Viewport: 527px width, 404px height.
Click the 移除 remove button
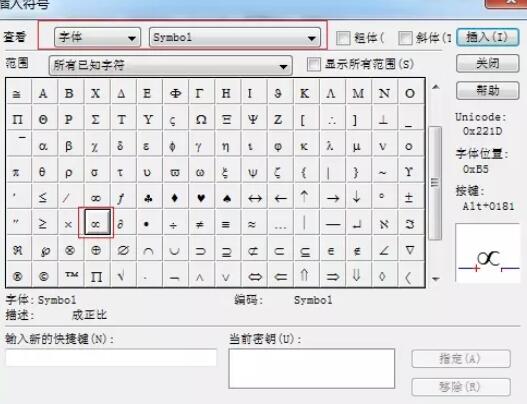point(461,387)
